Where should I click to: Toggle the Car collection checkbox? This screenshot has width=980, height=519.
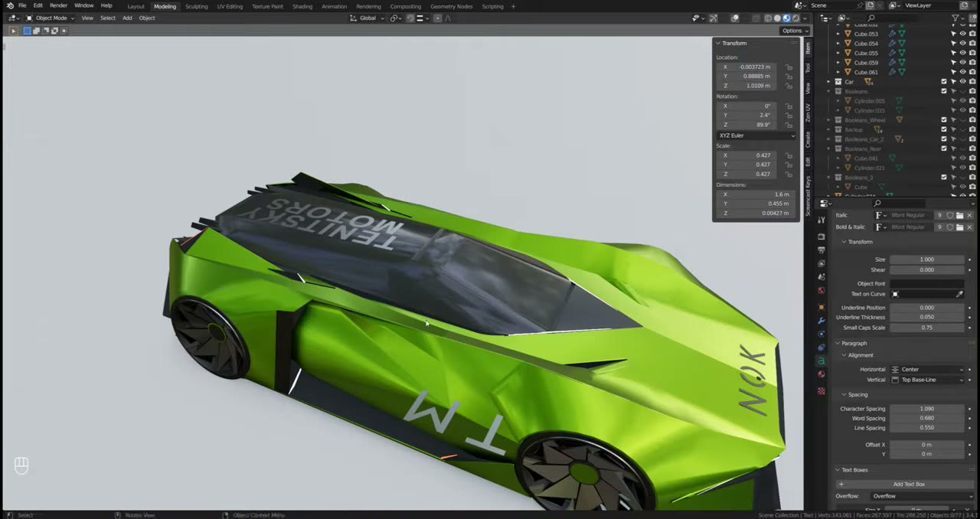tap(944, 82)
